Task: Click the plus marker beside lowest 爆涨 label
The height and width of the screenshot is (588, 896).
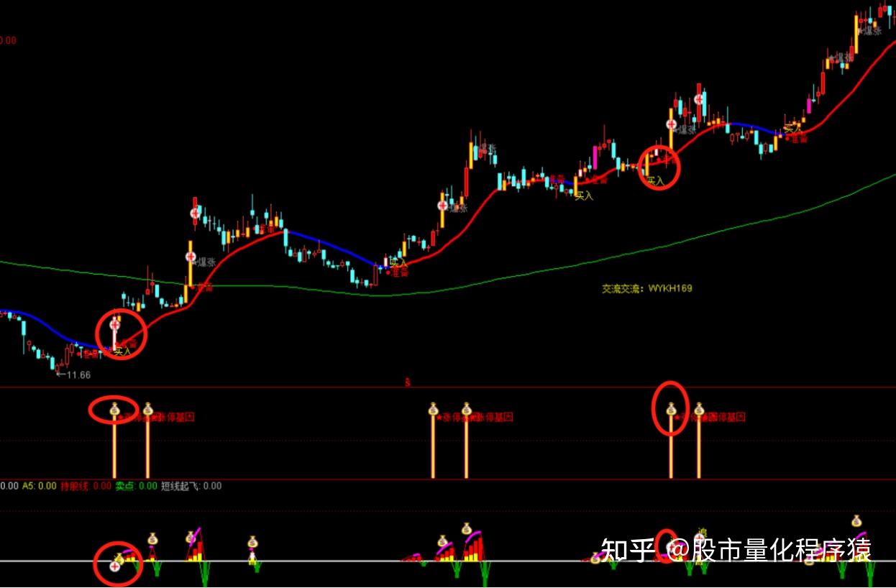Action: pyautogui.click(x=191, y=257)
